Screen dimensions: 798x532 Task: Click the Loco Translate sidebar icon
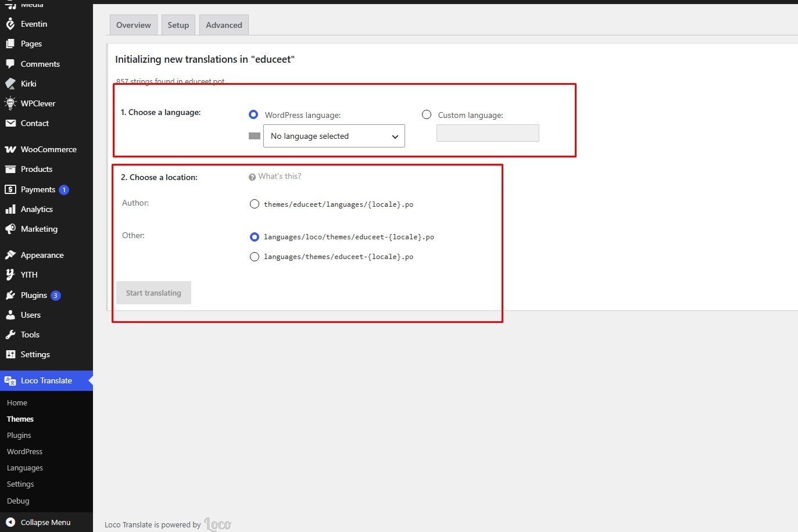pyautogui.click(x=10, y=380)
